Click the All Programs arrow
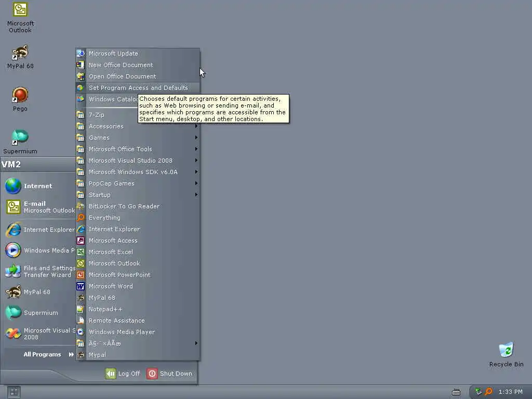The height and width of the screenshot is (399, 532). [71, 354]
